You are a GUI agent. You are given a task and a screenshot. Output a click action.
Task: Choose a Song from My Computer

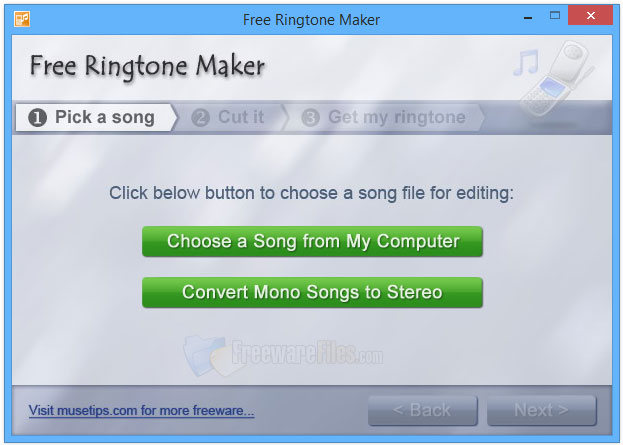tap(312, 242)
